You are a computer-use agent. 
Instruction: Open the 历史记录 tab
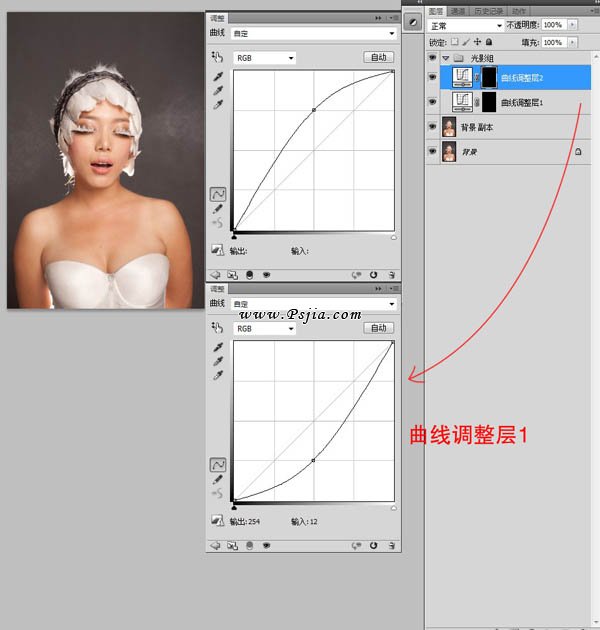click(x=488, y=11)
